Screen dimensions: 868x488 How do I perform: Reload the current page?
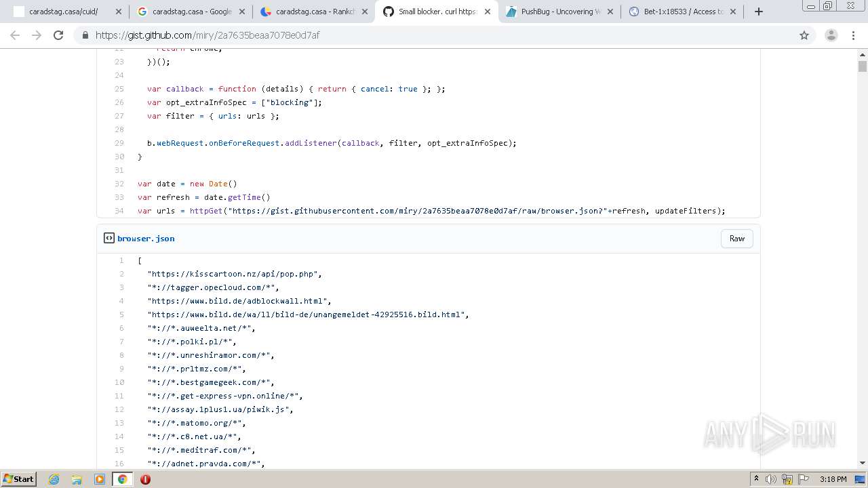[58, 35]
